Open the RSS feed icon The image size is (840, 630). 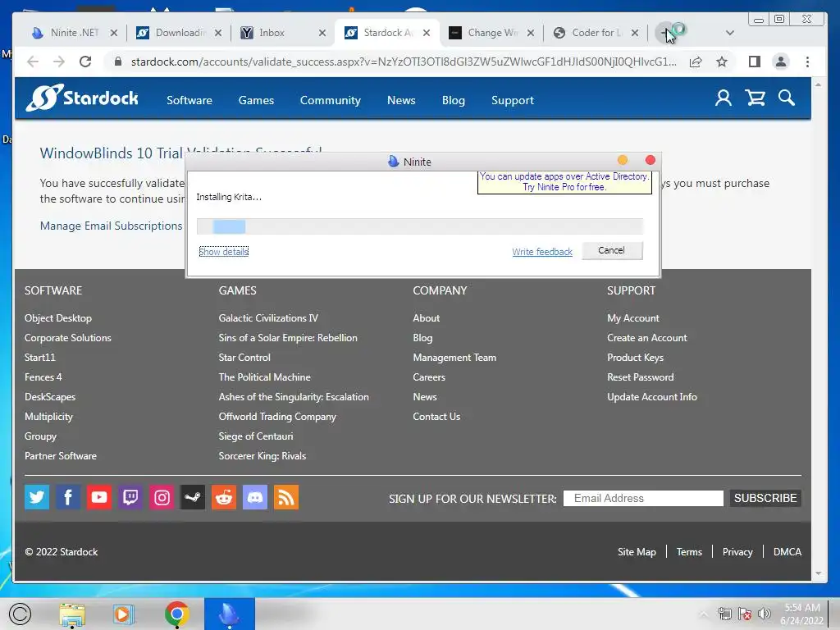[x=286, y=497]
